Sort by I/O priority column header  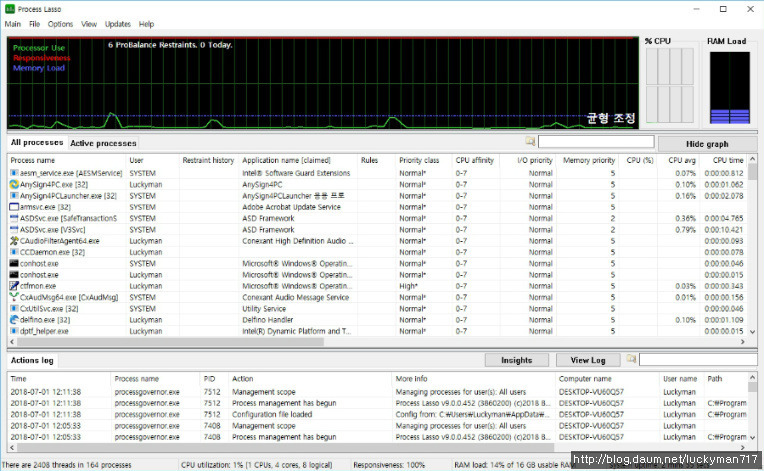click(528, 160)
